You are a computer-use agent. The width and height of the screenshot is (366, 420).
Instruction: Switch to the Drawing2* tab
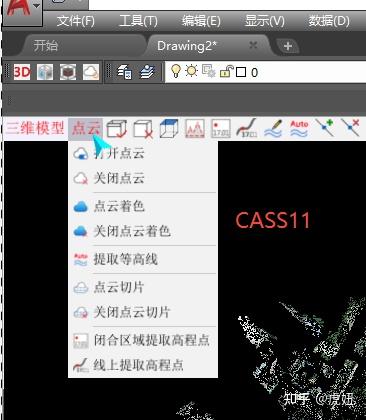coord(187,46)
